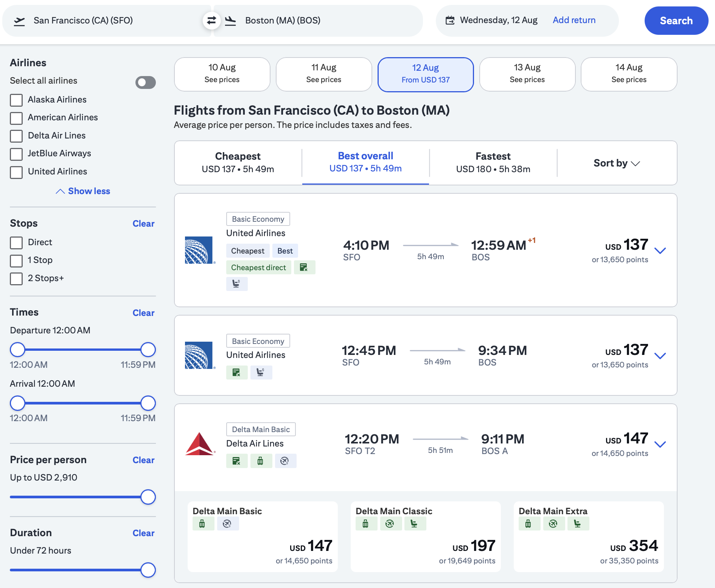Image resolution: width=715 pixels, height=588 pixels.
Task: Check the Direct stops checkbox
Action: (16, 243)
